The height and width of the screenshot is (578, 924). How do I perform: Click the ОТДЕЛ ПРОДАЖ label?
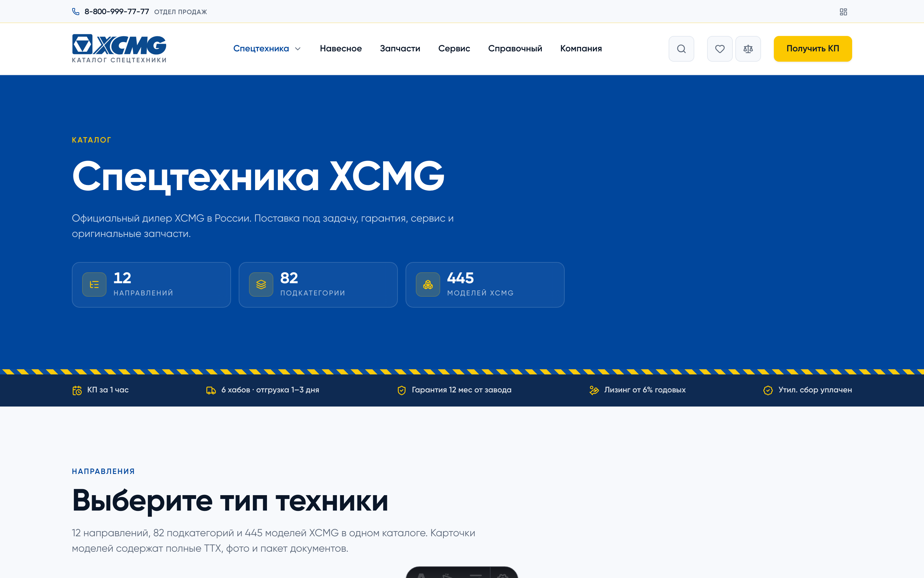click(181, 12)
